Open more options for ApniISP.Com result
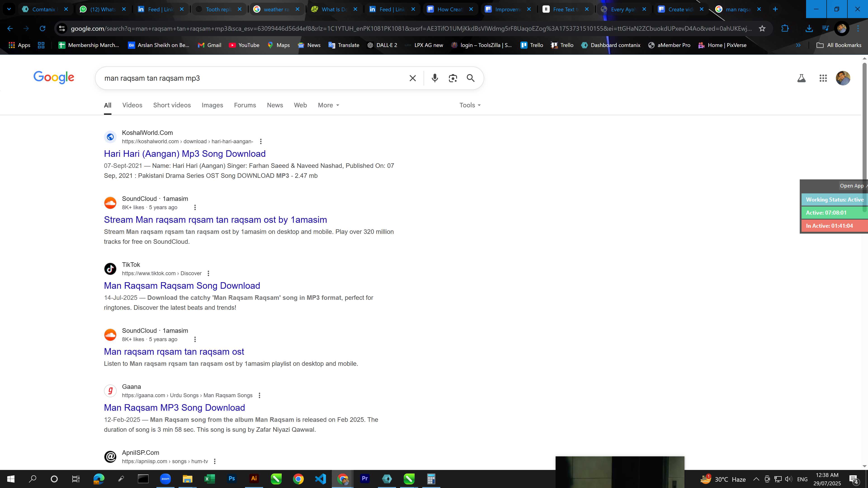This screenshot has height=488, width=868. [215, 461]
